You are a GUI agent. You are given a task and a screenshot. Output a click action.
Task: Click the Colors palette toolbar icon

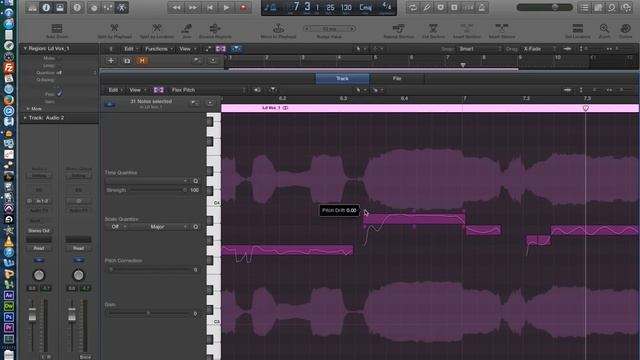click(x=625, y=28)
